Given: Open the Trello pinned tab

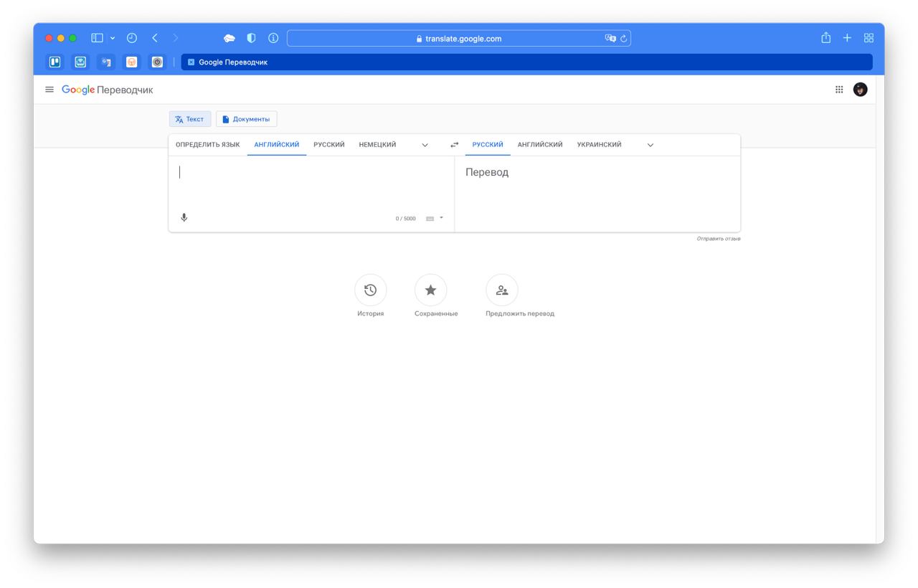Looking at the screenshot, I should coord(55,62).
